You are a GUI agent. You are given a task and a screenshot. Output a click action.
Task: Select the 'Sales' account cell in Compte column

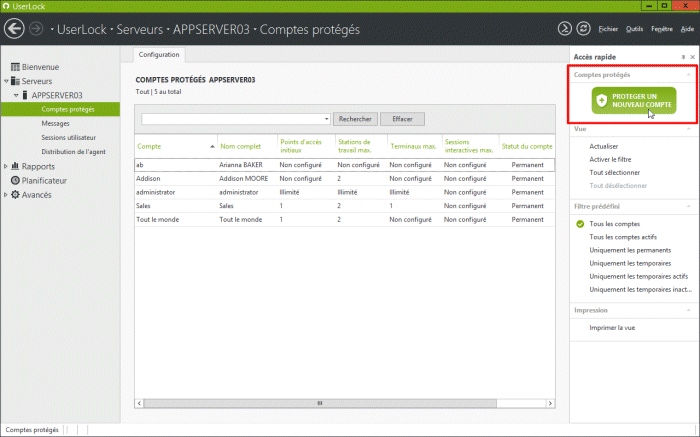tap(143, 206)
